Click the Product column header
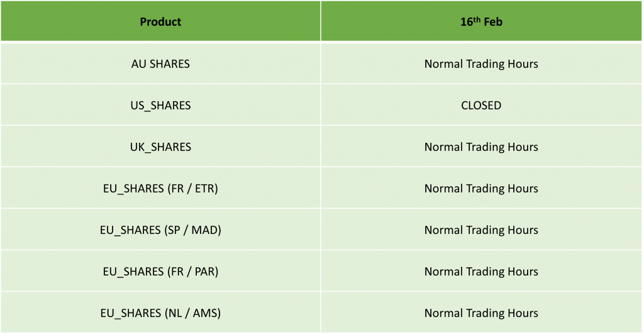644x334 pixels. click(160, 22)
